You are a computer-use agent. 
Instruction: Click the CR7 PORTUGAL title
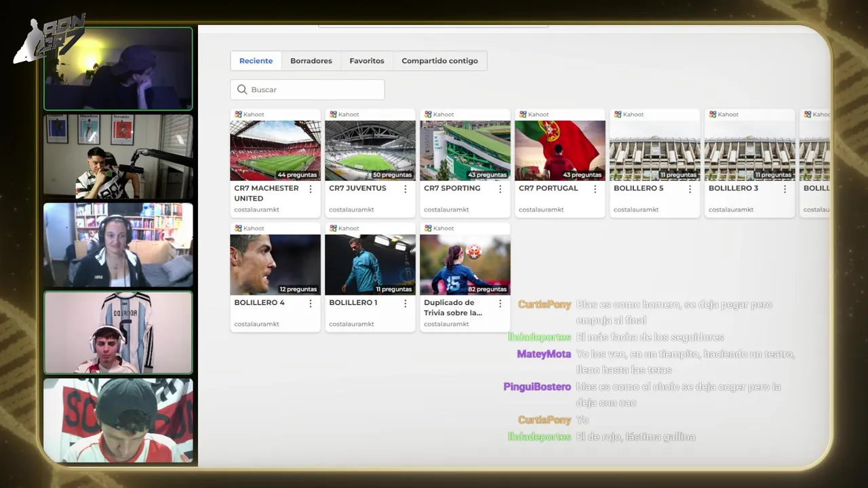pos(548,188)
